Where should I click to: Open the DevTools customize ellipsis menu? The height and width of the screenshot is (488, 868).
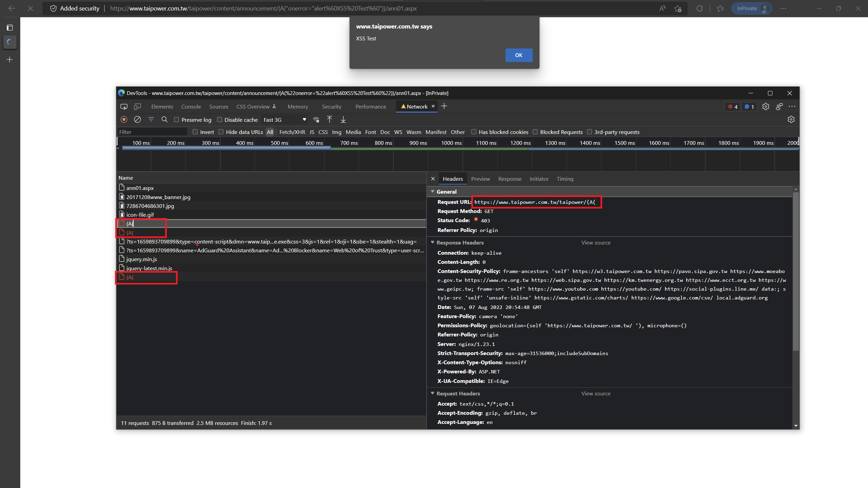pyautogui.click(x=792, y=106)
